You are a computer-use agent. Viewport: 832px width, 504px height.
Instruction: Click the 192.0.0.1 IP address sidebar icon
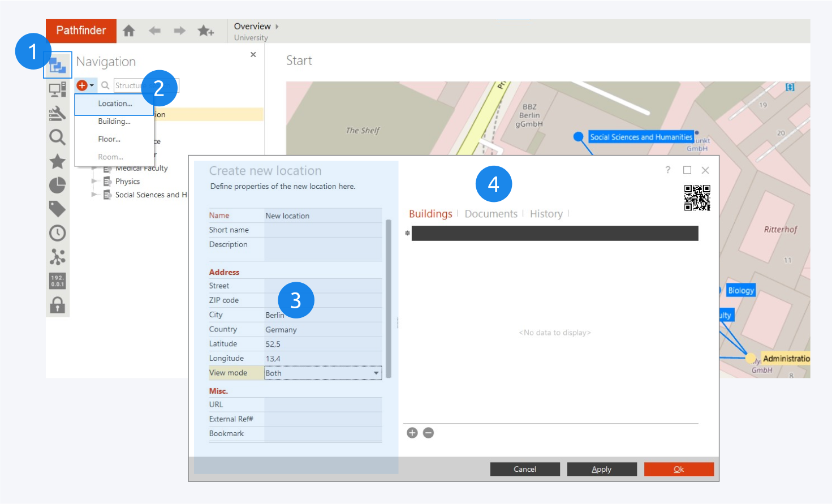[57, 281]
